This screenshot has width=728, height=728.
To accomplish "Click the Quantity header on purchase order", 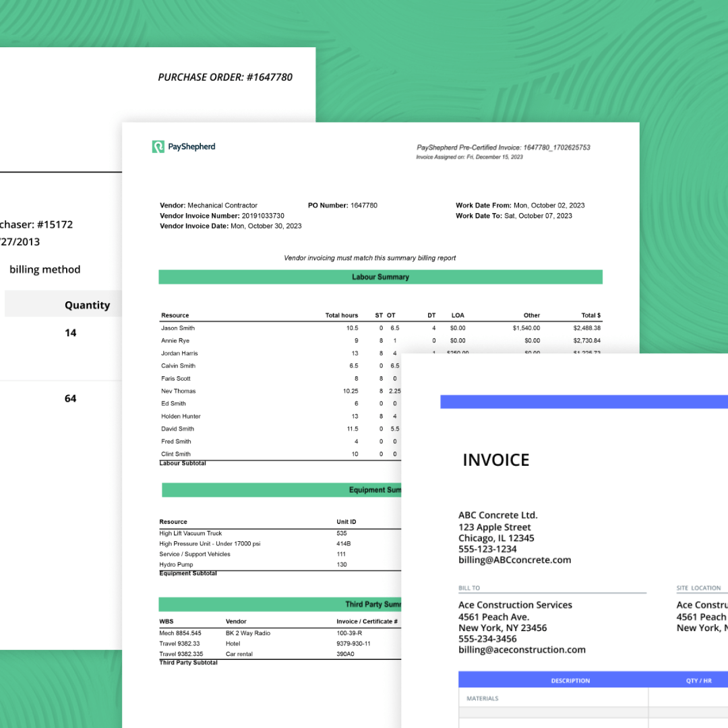I will pyautogui.click(x=87, y=305).
